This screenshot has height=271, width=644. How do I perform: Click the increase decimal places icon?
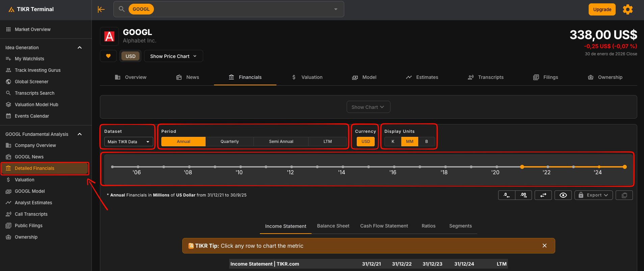(524, 195)
